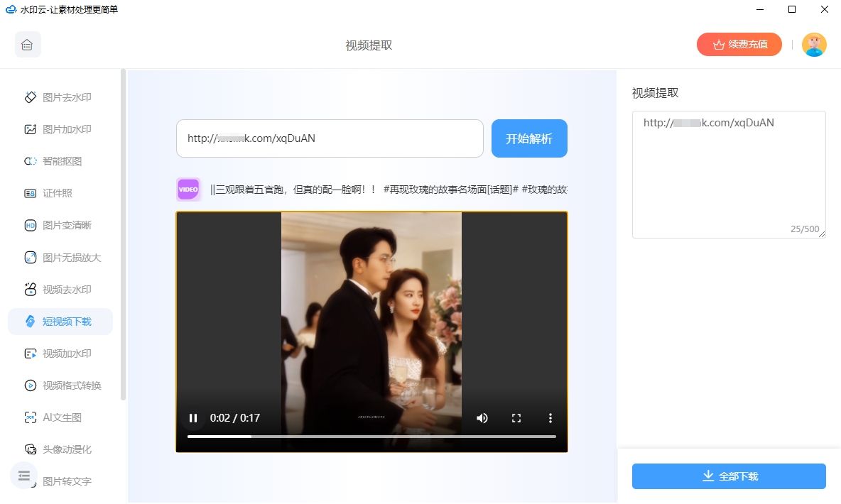Viewport: 841px width, 504px height.
Task: Enter fullscreen video mode
Action: tap(516, 418)
